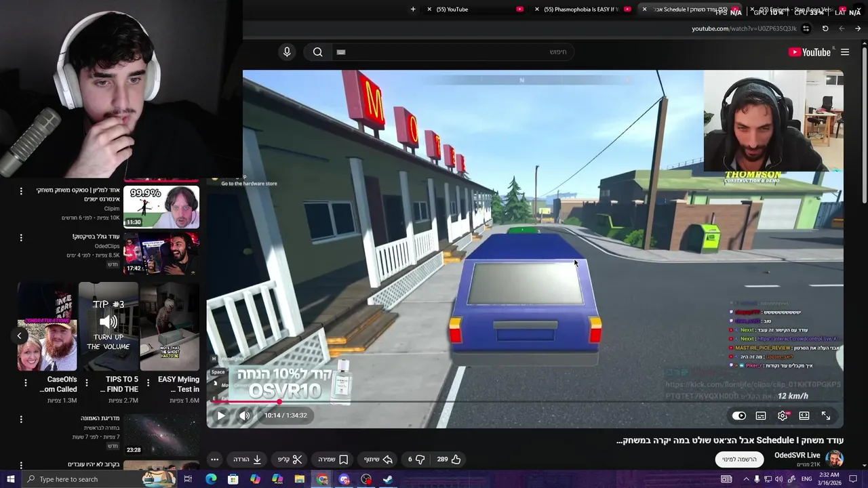Like the video with thumbs up
The height and width of the screenshot is (488, 868).
[449, 460]
